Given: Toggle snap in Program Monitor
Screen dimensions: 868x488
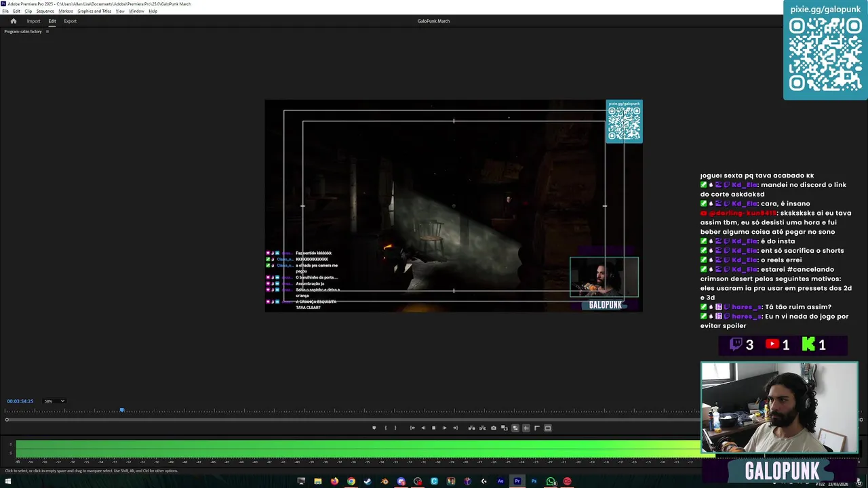Looking at the screenshot, I should pos(526,428).
